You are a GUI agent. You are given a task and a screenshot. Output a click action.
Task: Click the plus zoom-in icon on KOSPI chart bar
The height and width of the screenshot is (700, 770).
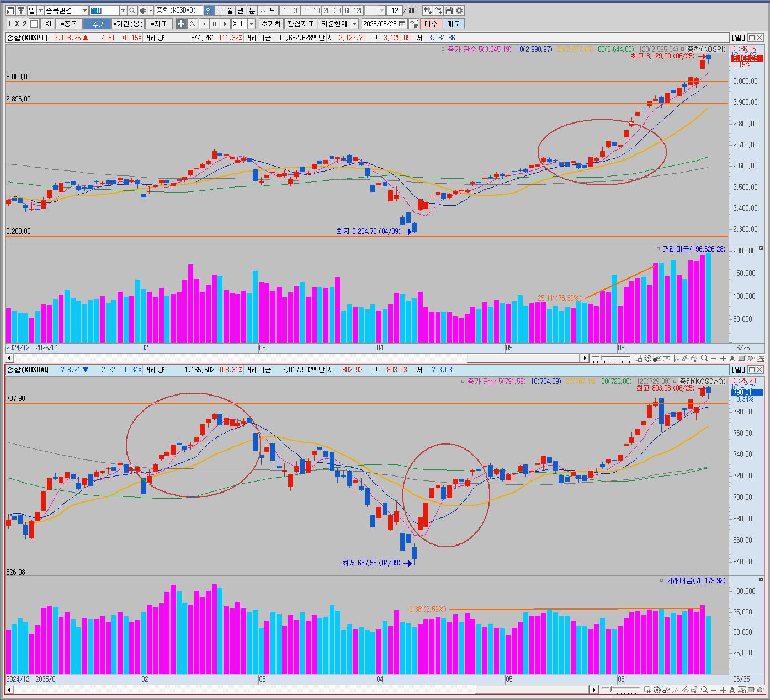723,359
